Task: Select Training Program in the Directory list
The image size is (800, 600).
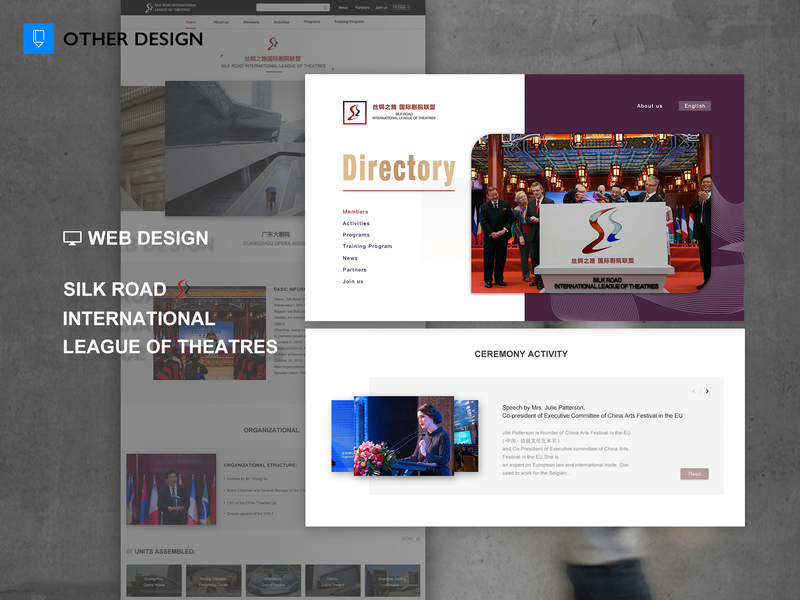Action: (367, 246)
